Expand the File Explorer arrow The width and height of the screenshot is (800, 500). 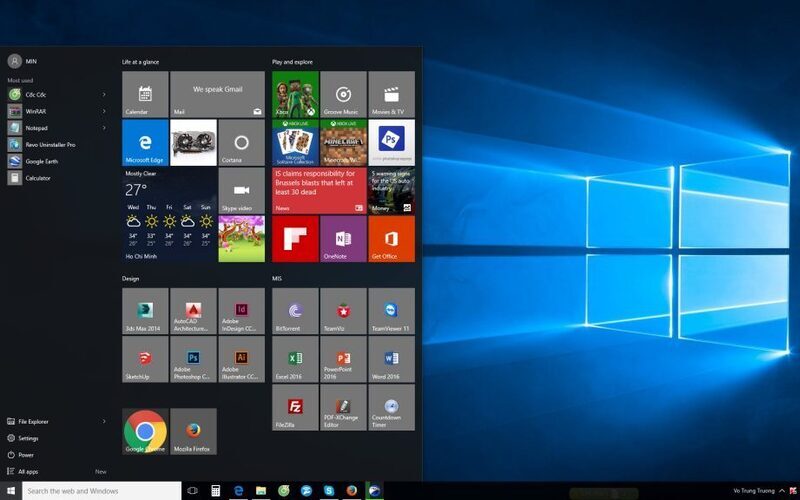[x=104, y=421]
